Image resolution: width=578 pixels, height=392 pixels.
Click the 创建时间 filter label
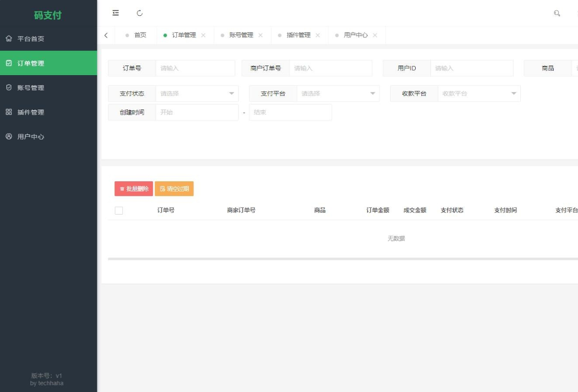tap(132, 112)
